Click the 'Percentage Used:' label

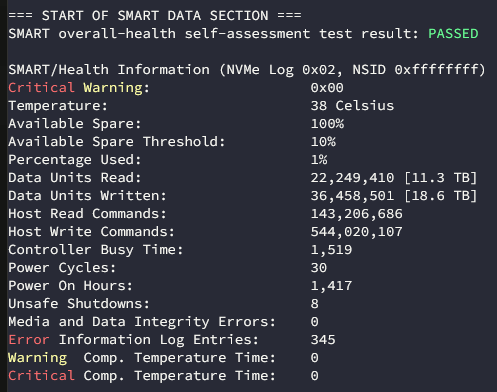point(75,160)
